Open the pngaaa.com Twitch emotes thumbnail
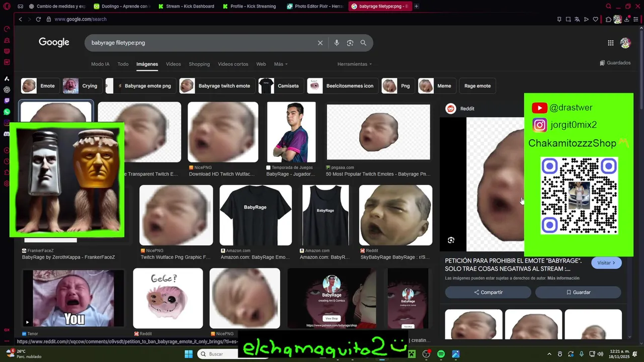The height and width of the screenshot is (362, 644). 378,132
